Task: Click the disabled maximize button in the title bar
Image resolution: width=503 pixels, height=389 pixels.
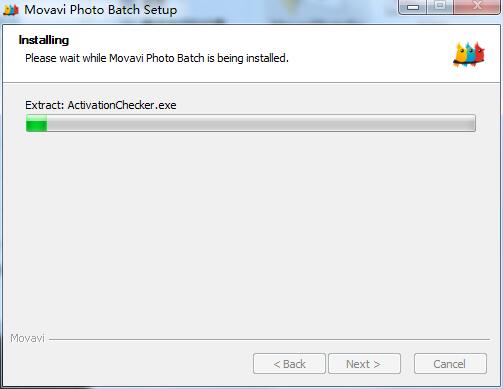Action: click(x=440, y=6)
